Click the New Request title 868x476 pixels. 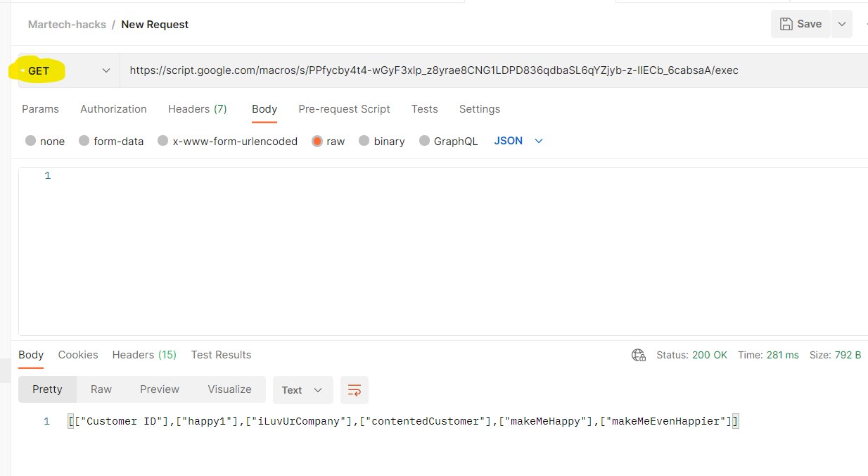(155, 25)
